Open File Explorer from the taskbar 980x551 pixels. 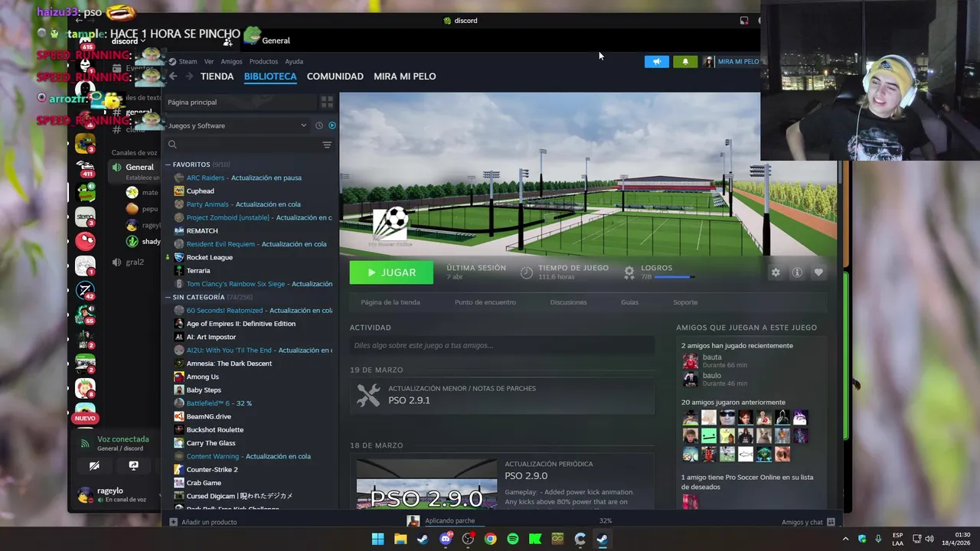click(x=400, y=539)
